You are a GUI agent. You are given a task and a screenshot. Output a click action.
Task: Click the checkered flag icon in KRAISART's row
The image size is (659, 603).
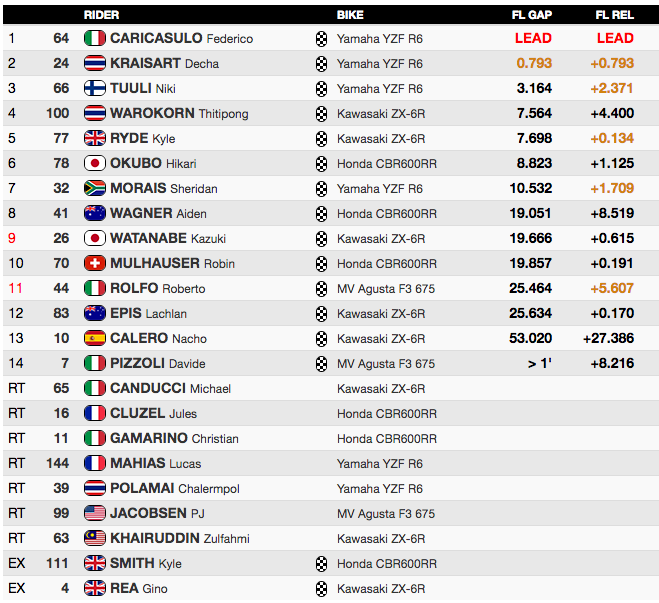321,64
